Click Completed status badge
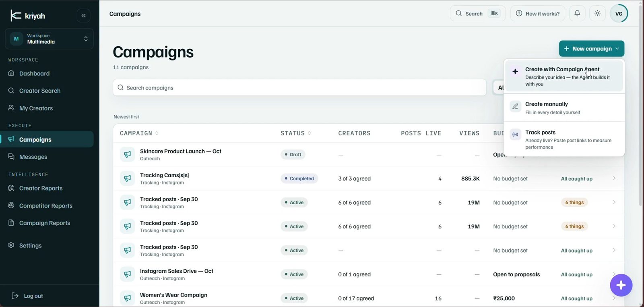The image size is (644, 307). (x=299, y=178)
